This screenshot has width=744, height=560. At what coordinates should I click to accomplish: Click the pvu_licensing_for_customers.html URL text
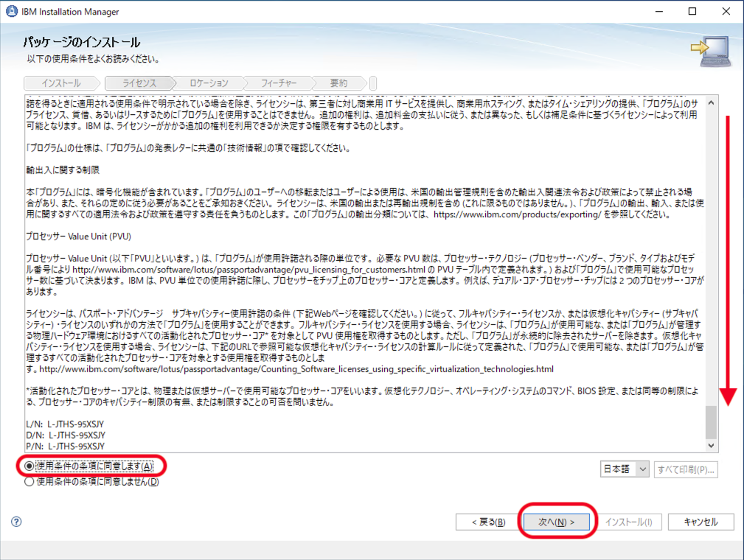(x=248, y=270)
